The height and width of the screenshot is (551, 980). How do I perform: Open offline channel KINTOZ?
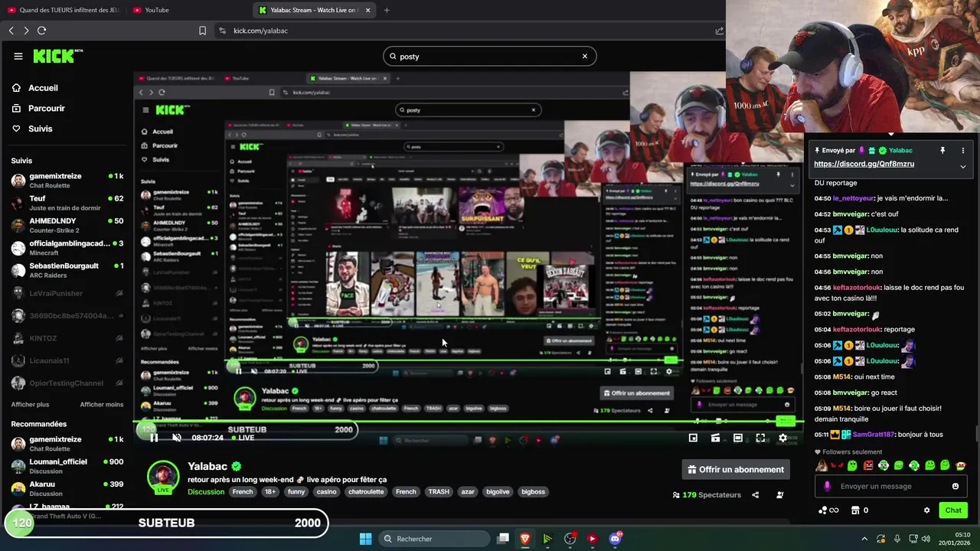[67, 338]
